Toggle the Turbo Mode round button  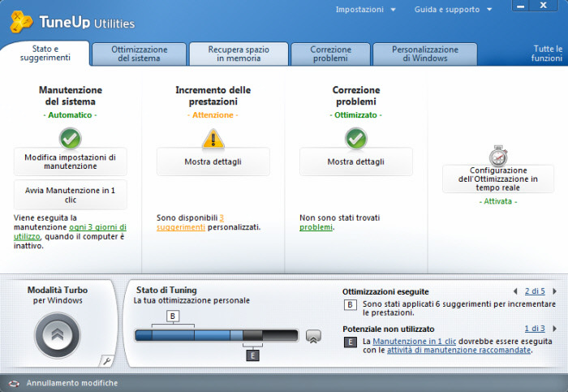(58, 334)
